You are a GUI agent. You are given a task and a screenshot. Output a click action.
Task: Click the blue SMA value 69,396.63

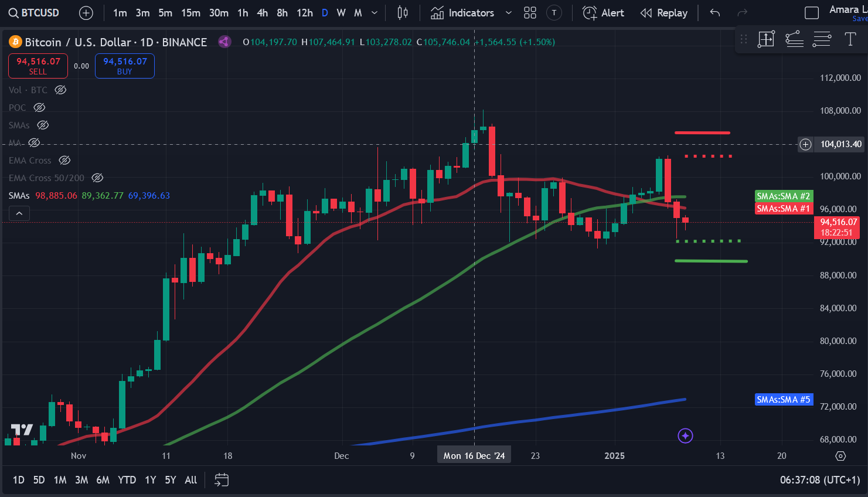click(x=149, y=195)
